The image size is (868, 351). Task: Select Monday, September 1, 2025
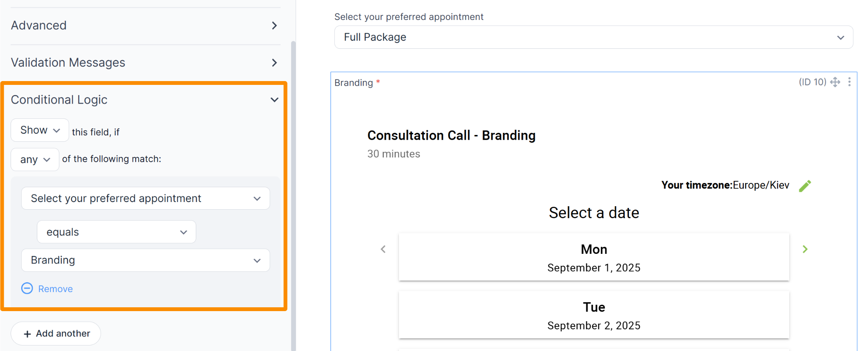point(593,257)
